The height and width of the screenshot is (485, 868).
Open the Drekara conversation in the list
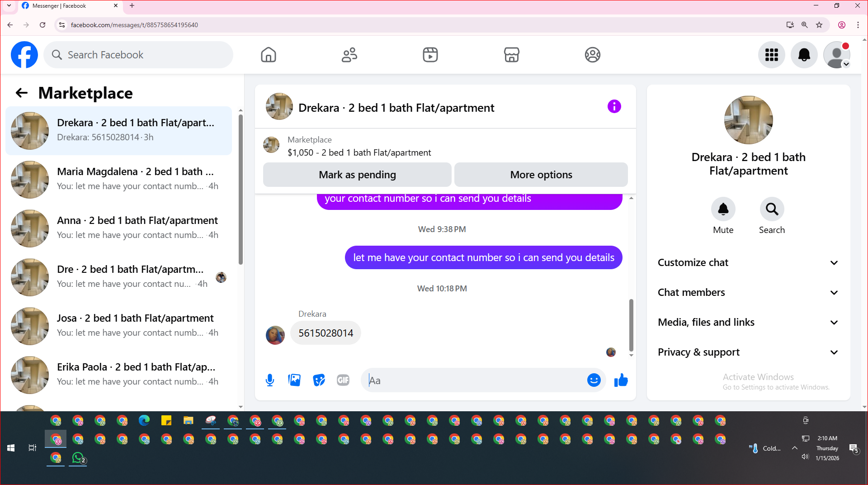pos(119,131)
